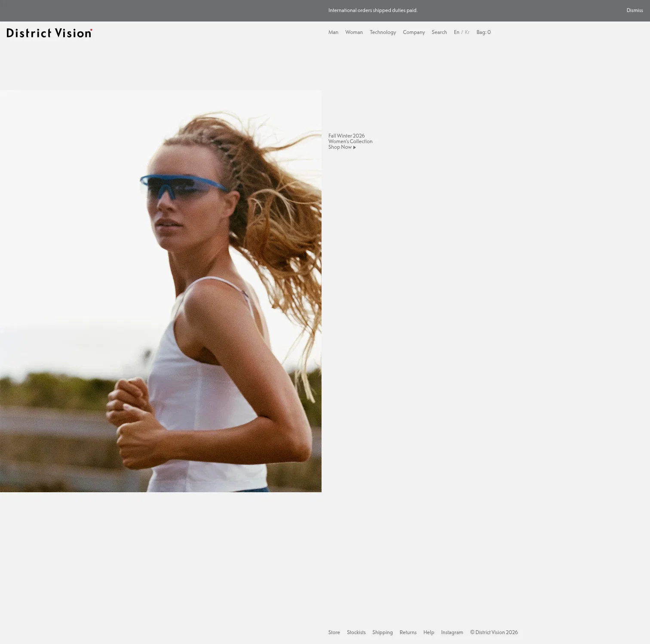Click the Shop Now link
The width and height of the screenshot is (650, 644).
click(342, 147)
